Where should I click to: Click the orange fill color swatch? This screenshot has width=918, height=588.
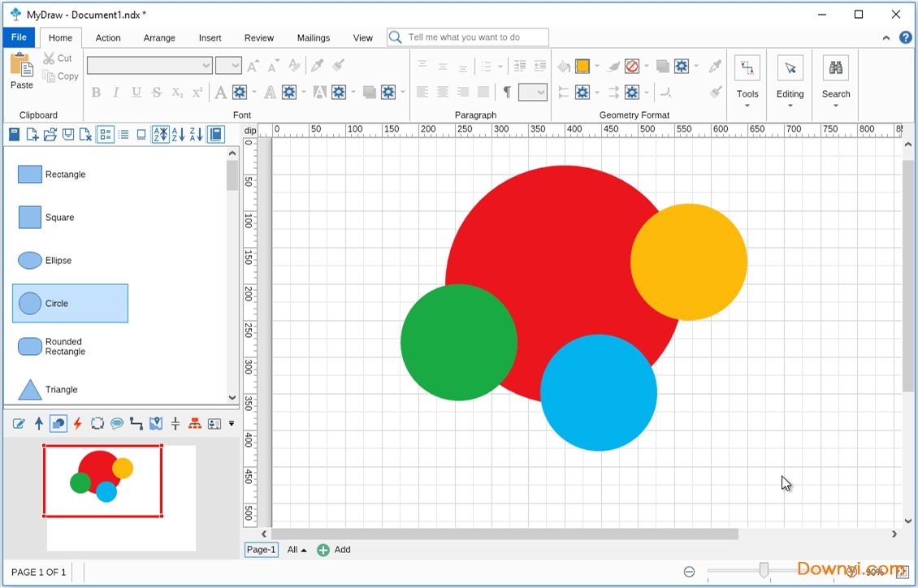582,67
